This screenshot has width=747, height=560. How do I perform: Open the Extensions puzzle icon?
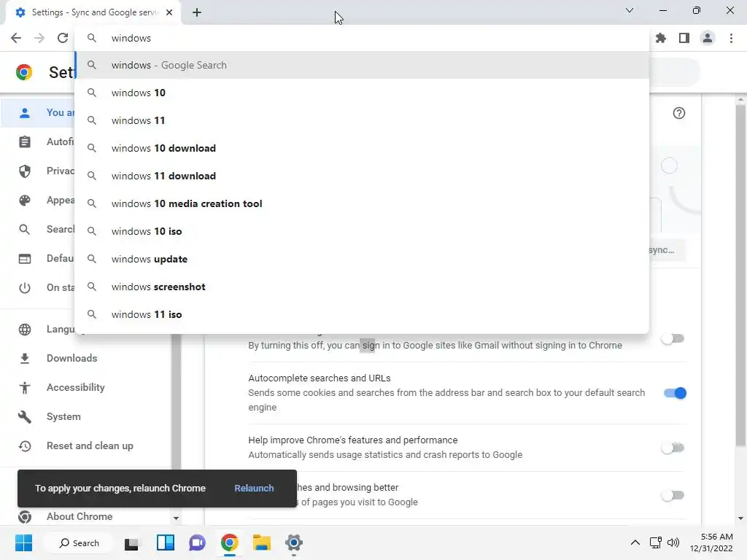(661, 38)
